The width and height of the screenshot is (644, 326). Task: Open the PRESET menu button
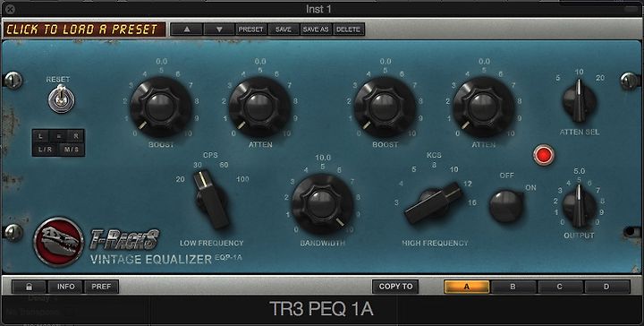point(251,30)
